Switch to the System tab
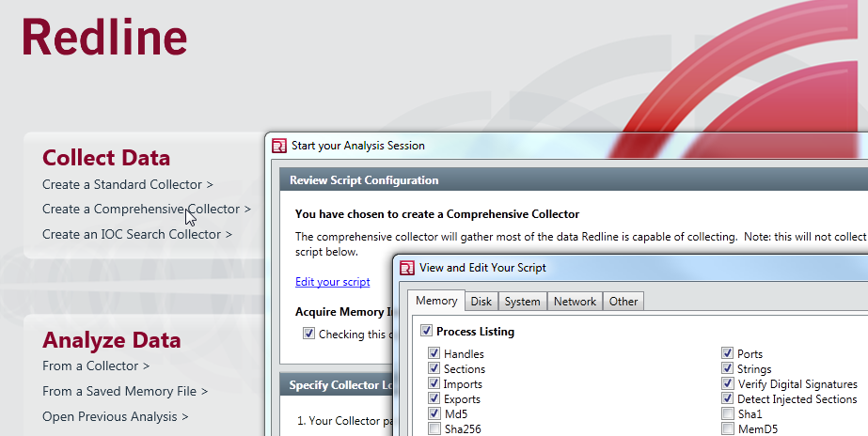This screenshot has height=436, width=868. 522,302
